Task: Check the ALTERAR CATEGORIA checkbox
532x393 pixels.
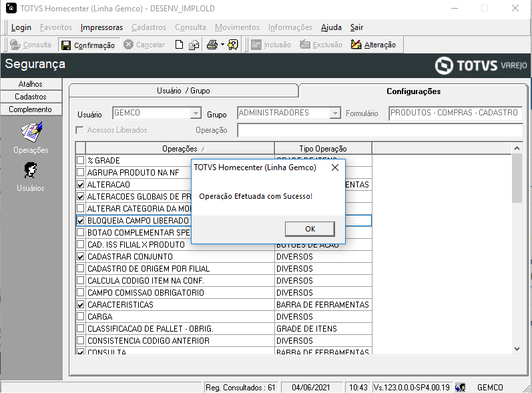Action: [80, 208]
